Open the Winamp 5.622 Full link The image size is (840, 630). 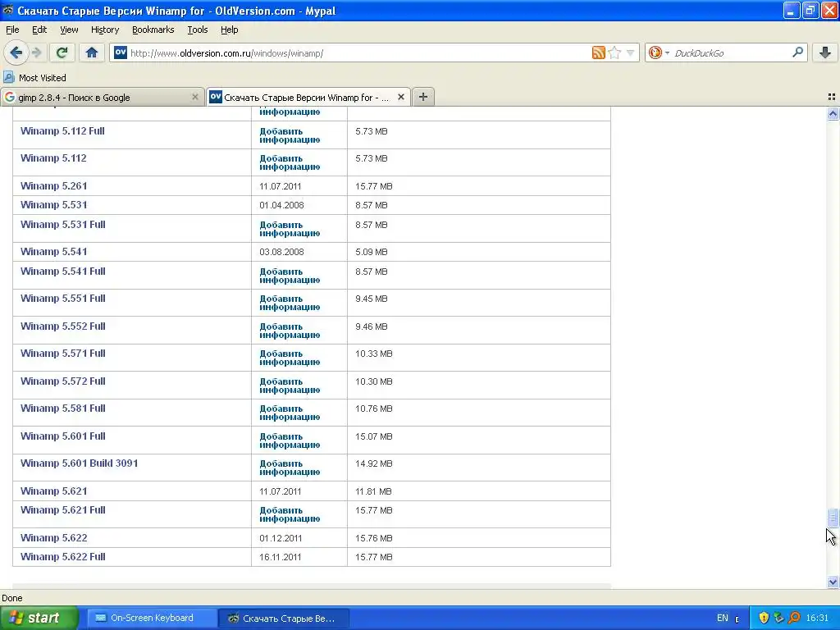(62, 557)
